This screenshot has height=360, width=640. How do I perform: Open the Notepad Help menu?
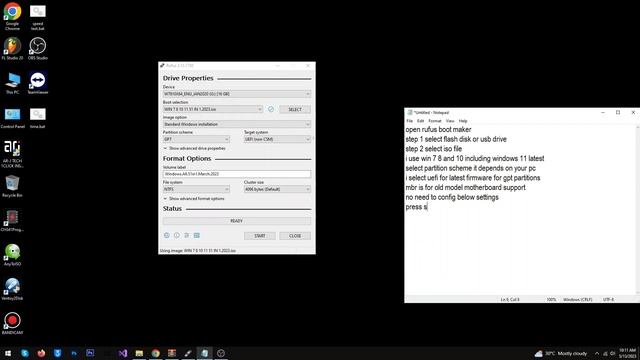(463, 121)
